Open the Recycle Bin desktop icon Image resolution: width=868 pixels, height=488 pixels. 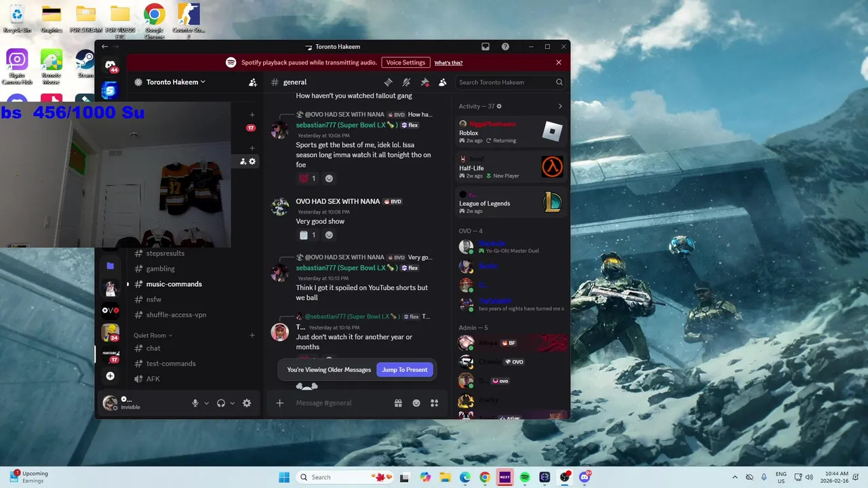pyautogui.click(x=17, y=18)
